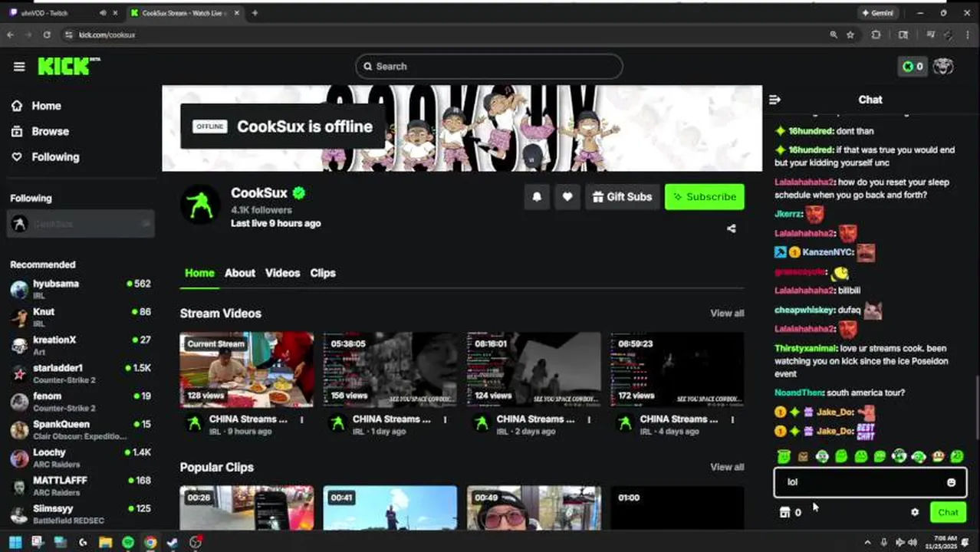
Task: Open a new browser tab
Action: click(255, 13)
